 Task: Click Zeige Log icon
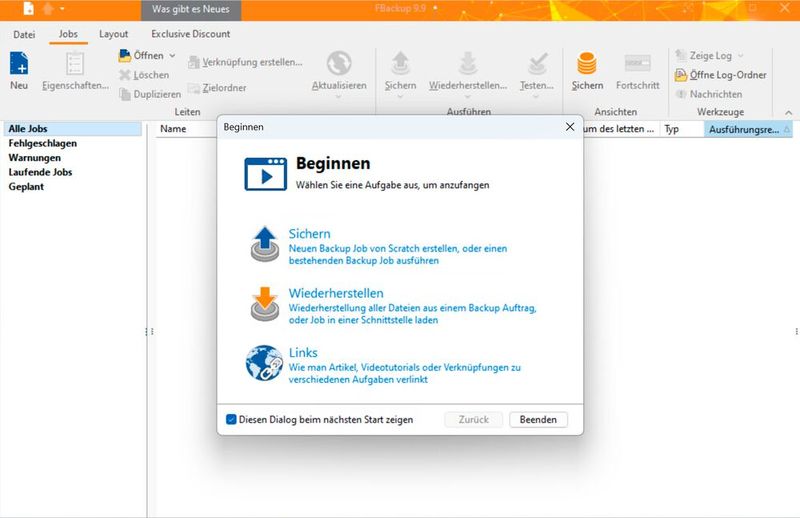pyautogui.click(x=681, y=55)
